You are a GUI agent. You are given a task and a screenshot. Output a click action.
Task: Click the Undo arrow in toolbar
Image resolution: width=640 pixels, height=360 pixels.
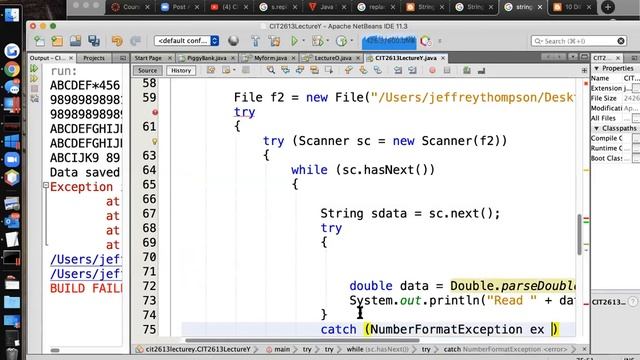[x=117, y=41]
